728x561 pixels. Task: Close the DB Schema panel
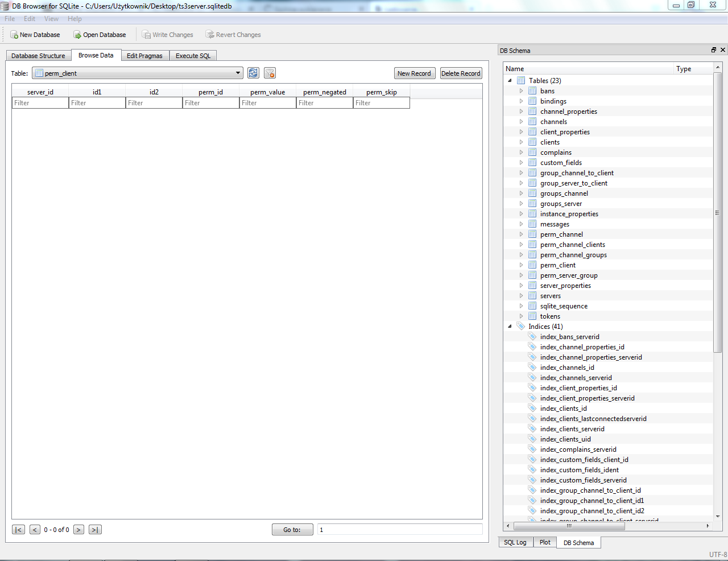pyautogui.click(x=723, y=50)
